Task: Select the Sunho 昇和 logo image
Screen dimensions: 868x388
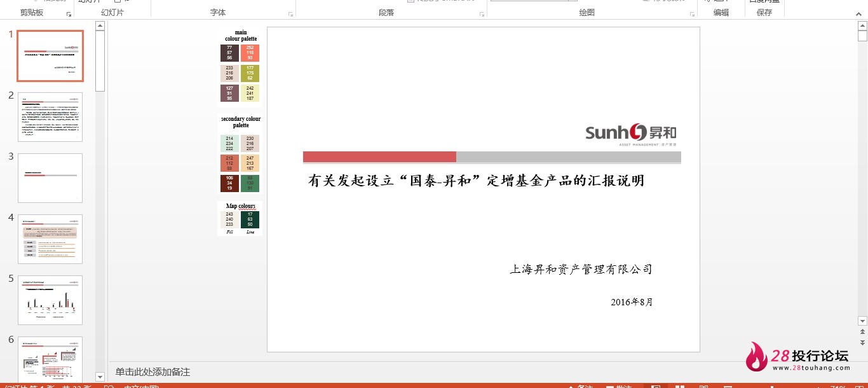Action: point(631,134)
